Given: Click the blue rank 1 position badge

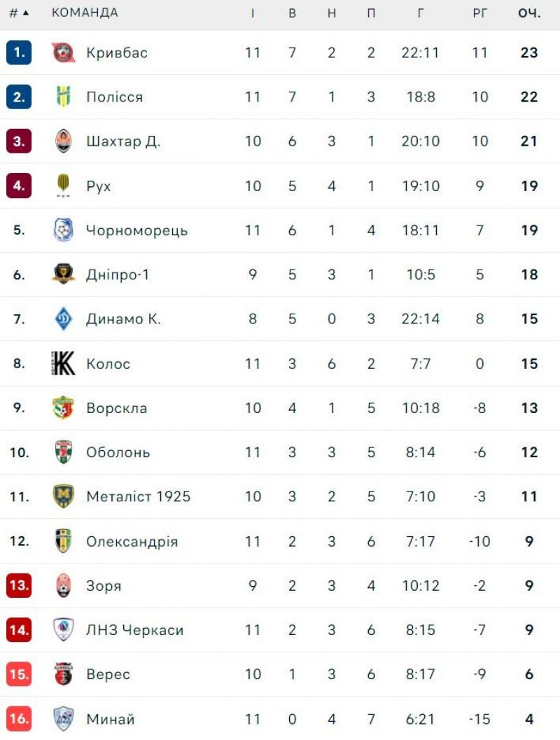Looking at the screenshot, I should (x=19, y=53).
